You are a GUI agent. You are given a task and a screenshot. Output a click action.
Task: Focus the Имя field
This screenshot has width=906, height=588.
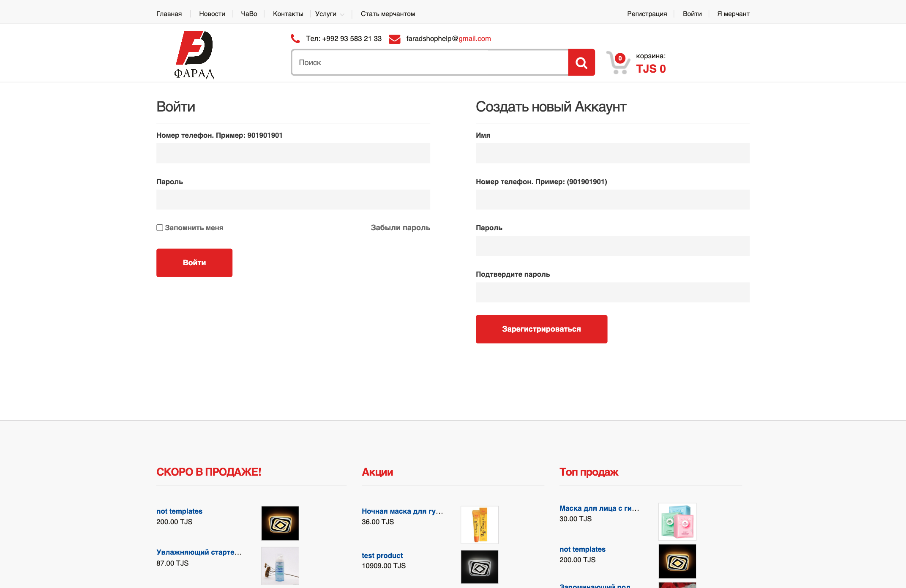[x=613, y=153]
